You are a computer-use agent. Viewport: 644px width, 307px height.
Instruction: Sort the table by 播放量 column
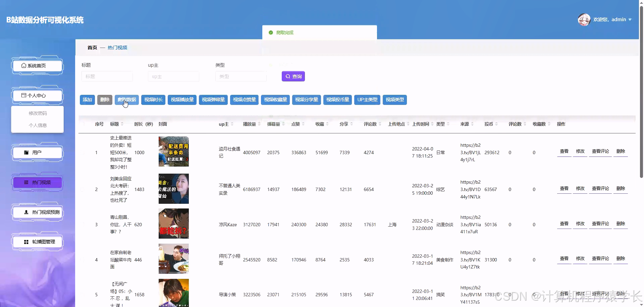click(x=259, y=124)
